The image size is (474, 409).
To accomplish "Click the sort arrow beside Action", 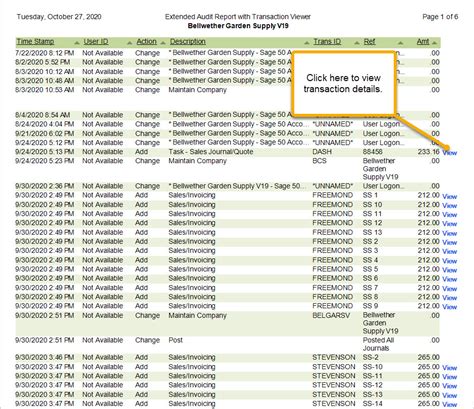I will coord(163,43).
